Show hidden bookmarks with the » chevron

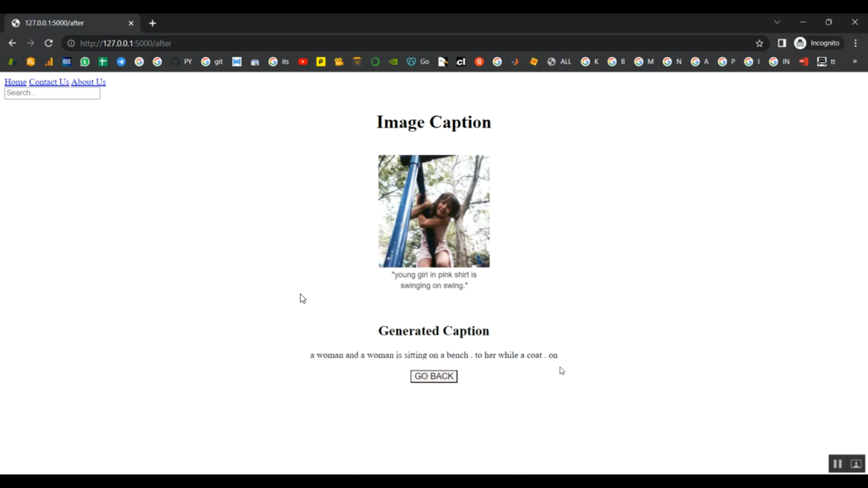coord(855,62)
